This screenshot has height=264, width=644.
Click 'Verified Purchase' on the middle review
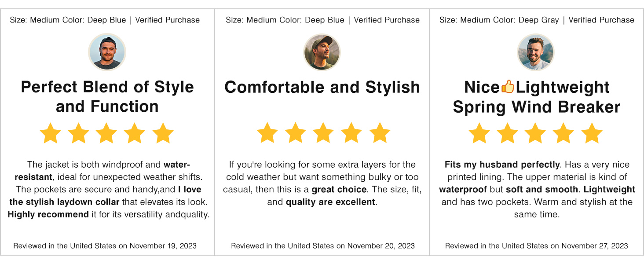(x=387, y=20)
